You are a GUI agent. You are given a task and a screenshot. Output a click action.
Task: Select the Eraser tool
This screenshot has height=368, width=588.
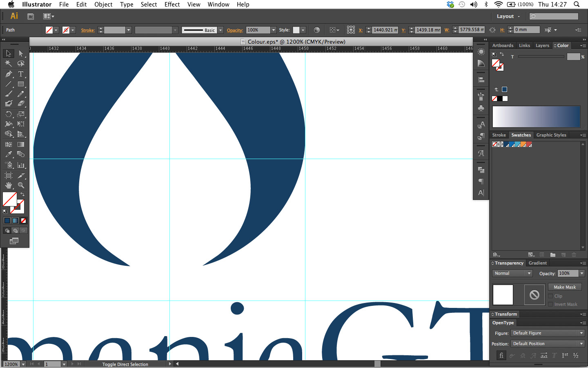[21, 103]
